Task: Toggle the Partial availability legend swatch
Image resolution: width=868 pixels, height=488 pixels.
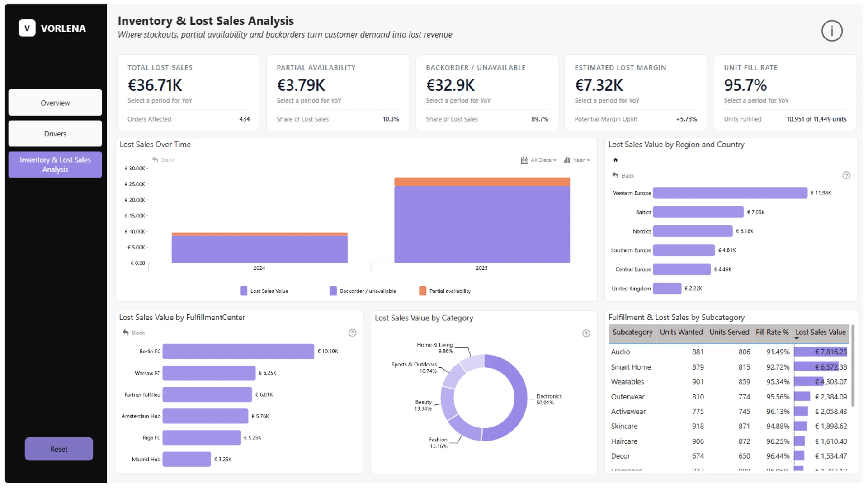Action: pos(423,291)
